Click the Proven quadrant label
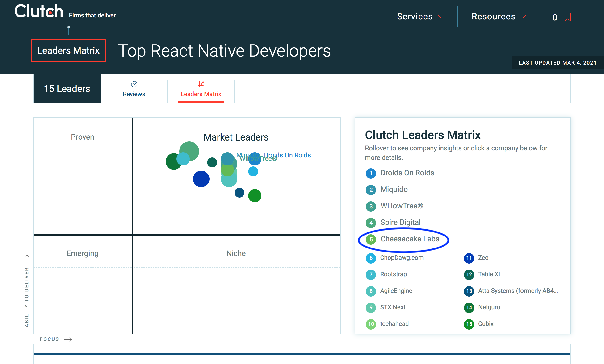 (x=82, y=137)
